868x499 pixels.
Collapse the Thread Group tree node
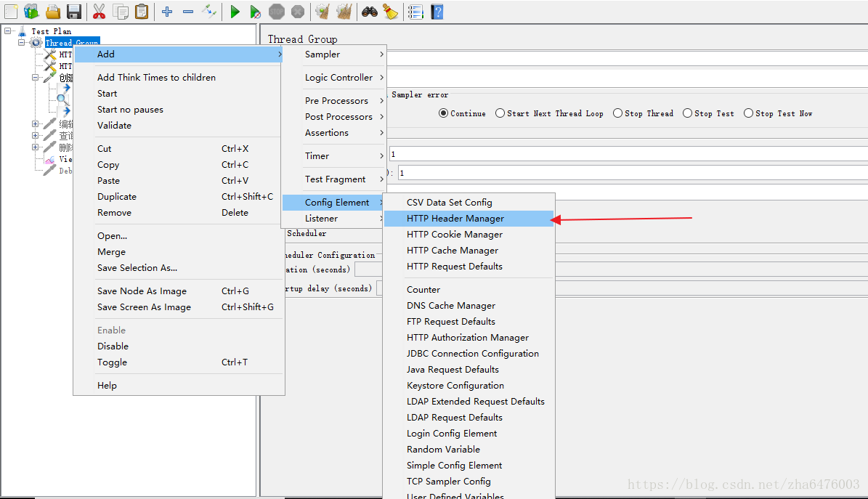pos(22,43)
